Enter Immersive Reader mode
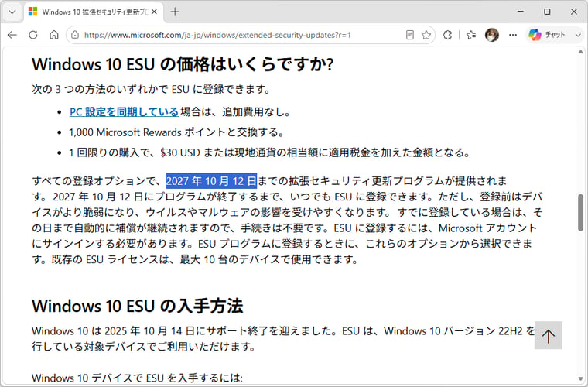588x387 pixels. (x=410, y=35)
